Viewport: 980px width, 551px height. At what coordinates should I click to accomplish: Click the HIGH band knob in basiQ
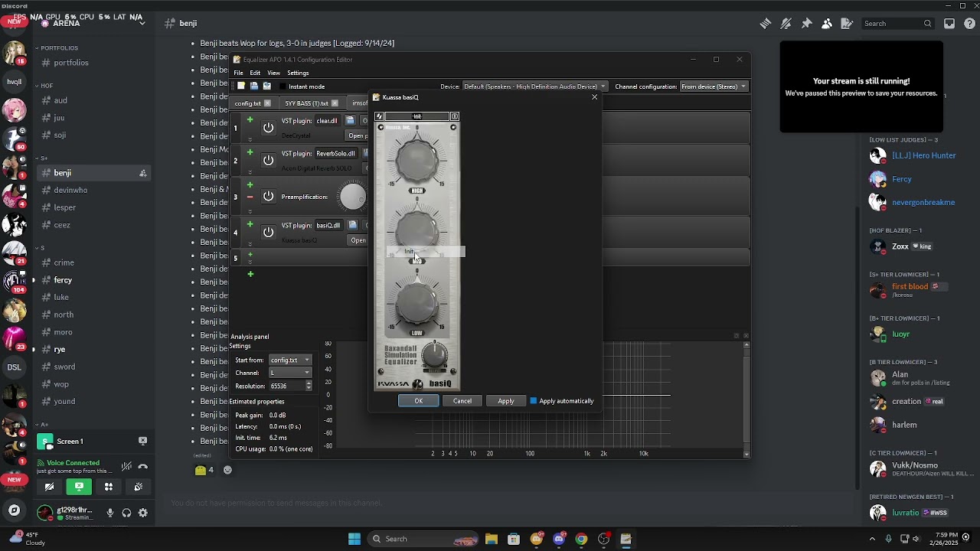point(417,160)
